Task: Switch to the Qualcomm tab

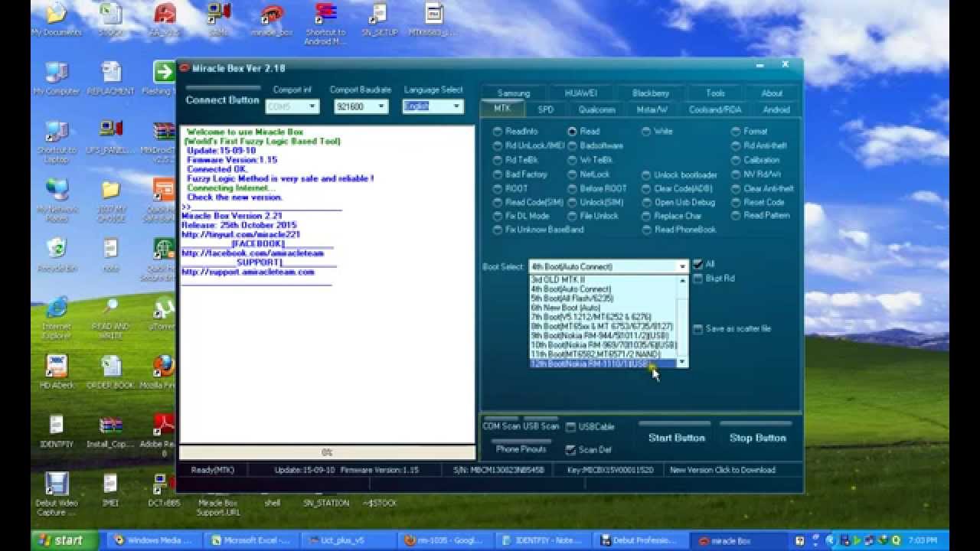Action: [x=597, y=109]
